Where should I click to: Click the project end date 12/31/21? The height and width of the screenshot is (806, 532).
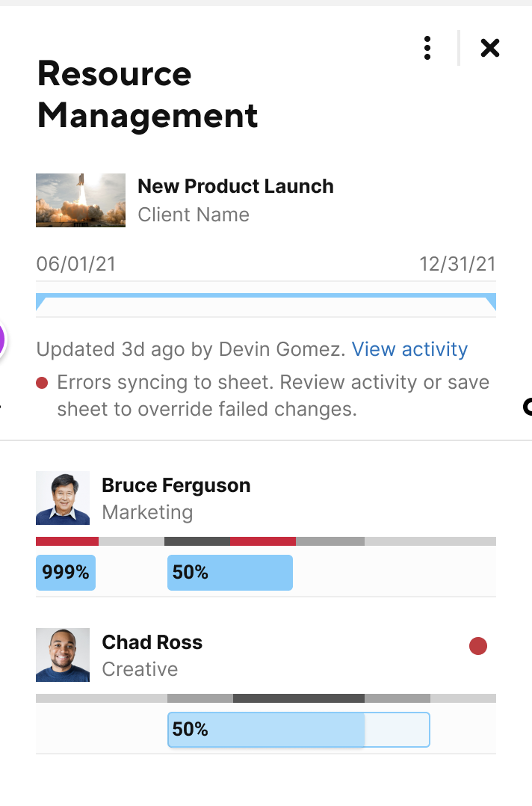point(457,264)
